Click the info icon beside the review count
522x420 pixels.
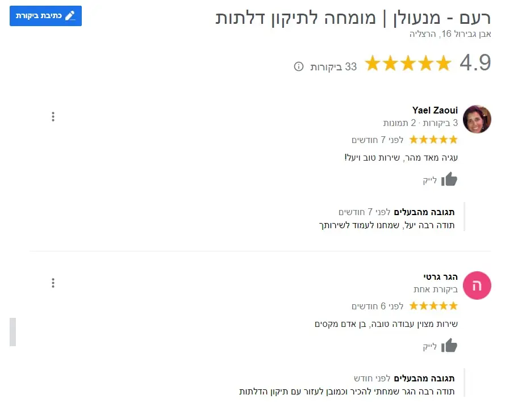click(x=299, y=66)
